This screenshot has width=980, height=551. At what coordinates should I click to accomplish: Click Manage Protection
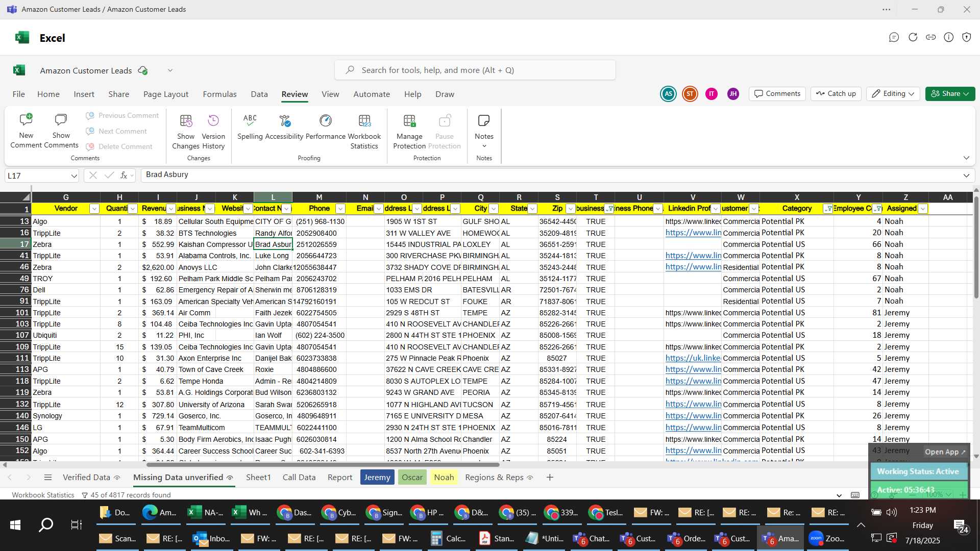(x=409, y=132)
